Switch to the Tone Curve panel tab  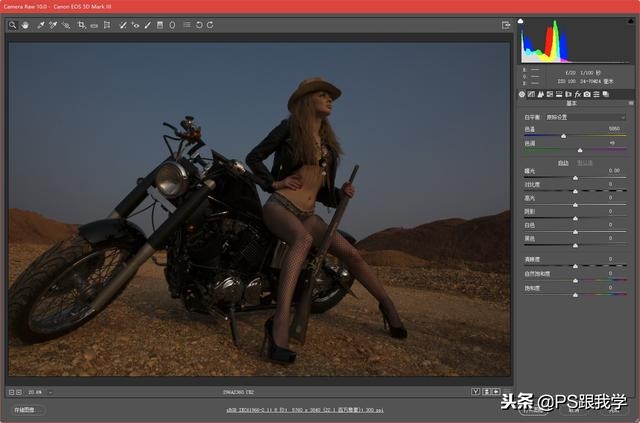pyautogui.click(x=531, y=94)
